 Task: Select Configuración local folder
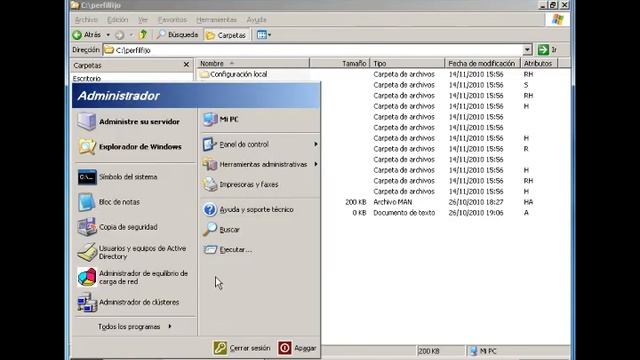coord(234,74)
